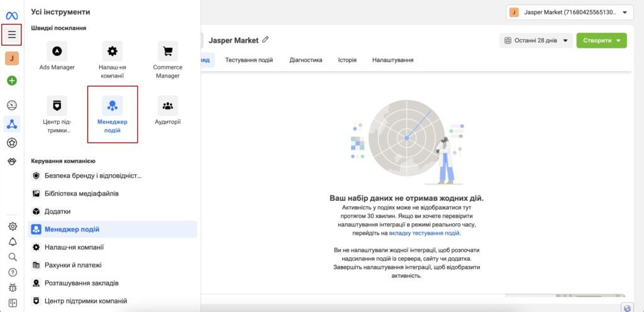
Task: Open Налаш-ня компанії shortcut tile
Action: click(x=112, y=60)
